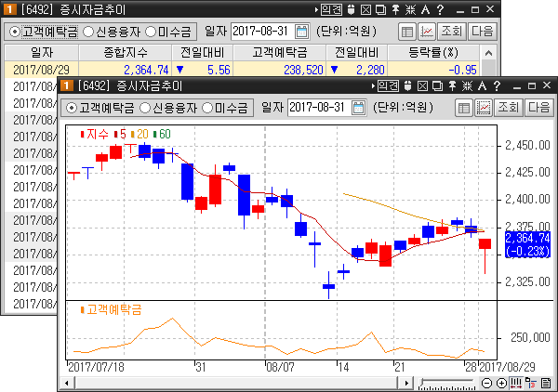Click 고객예탁금 legend in lower chart pane
Viewport: 558px width, 392px height.
pyautogui.click(x=111, y=309)
